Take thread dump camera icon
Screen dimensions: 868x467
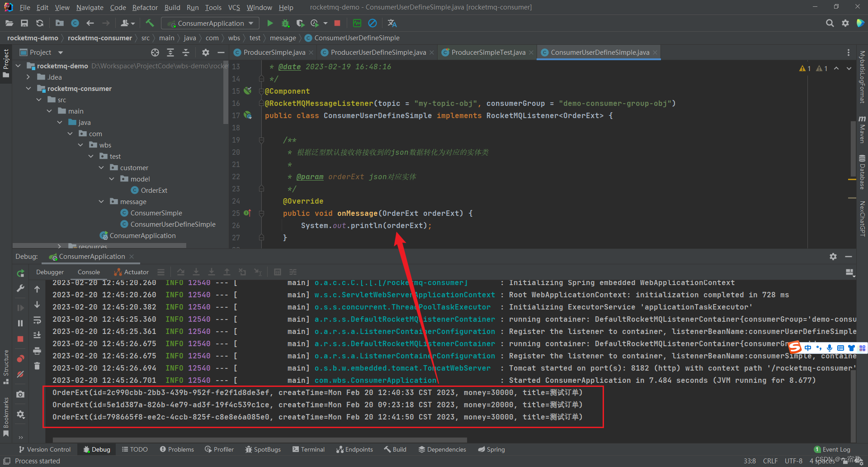tap(20, 395)
